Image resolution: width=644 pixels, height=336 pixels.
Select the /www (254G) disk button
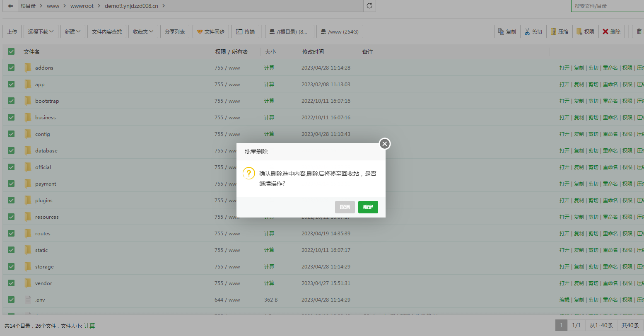[x=340, y=31]
